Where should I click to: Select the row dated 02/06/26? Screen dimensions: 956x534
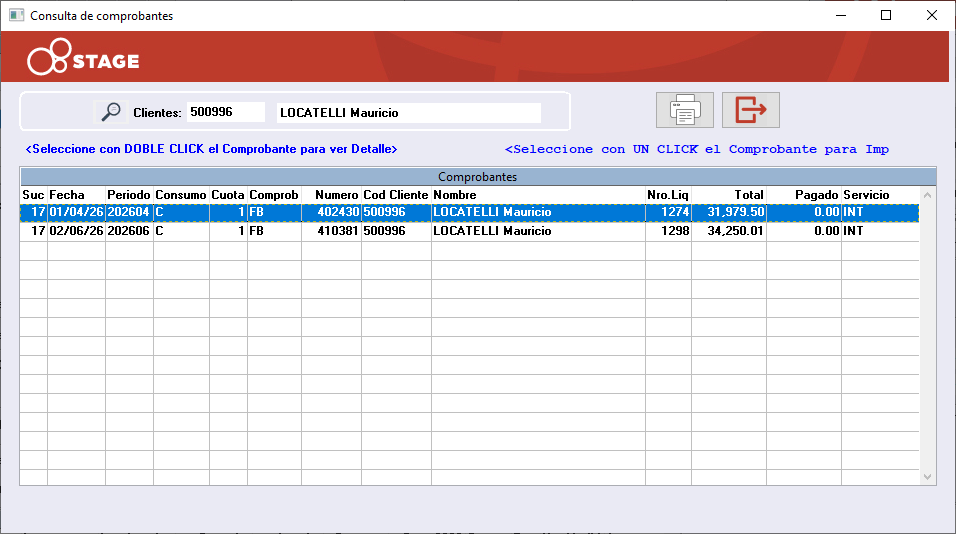click(469, 231)
